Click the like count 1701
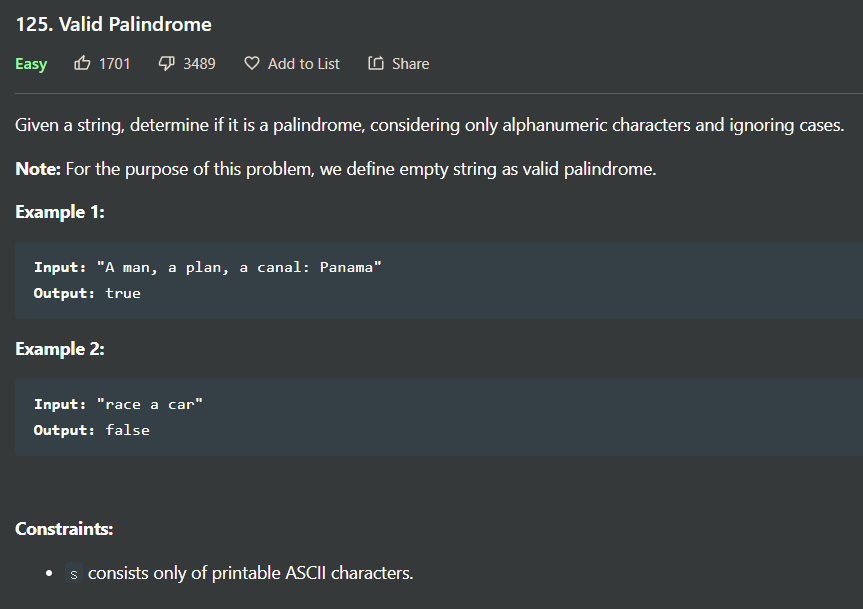The image size is (863, 609). (114, 64)
